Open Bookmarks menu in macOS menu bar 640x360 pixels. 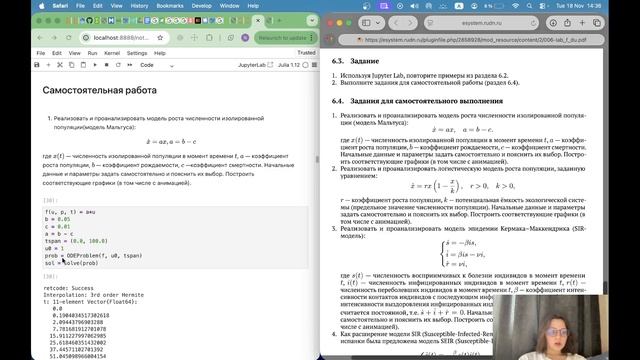[170, 6]
